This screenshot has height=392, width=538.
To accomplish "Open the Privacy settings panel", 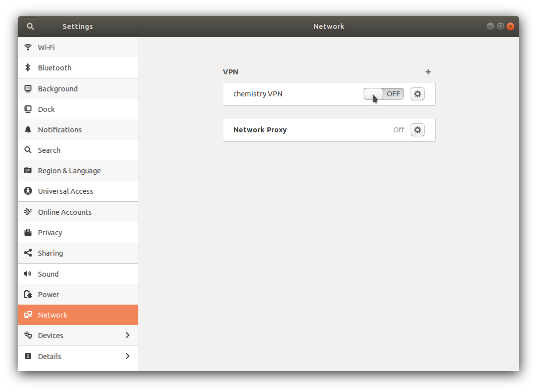I will pos(78,233).
